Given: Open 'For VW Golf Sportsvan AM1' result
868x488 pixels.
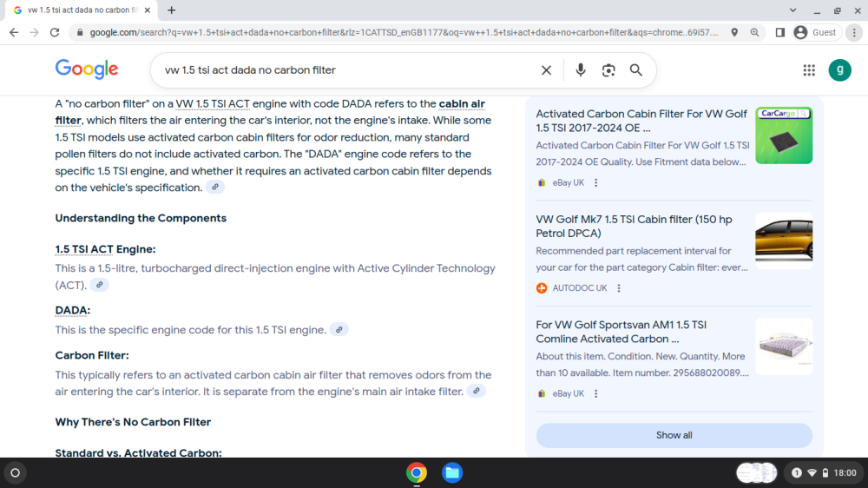Looking at the screenshot, I should click(x=621, y=332).
